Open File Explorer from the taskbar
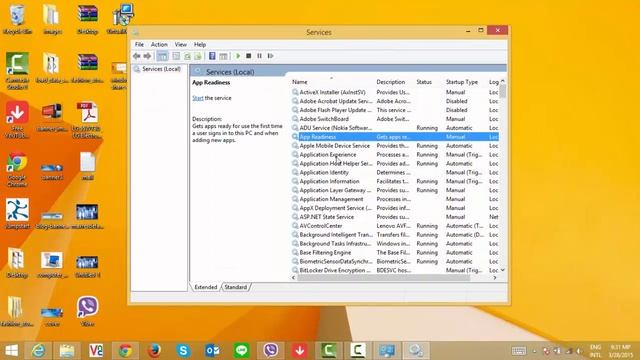640x360 pixels. (67, 351)
